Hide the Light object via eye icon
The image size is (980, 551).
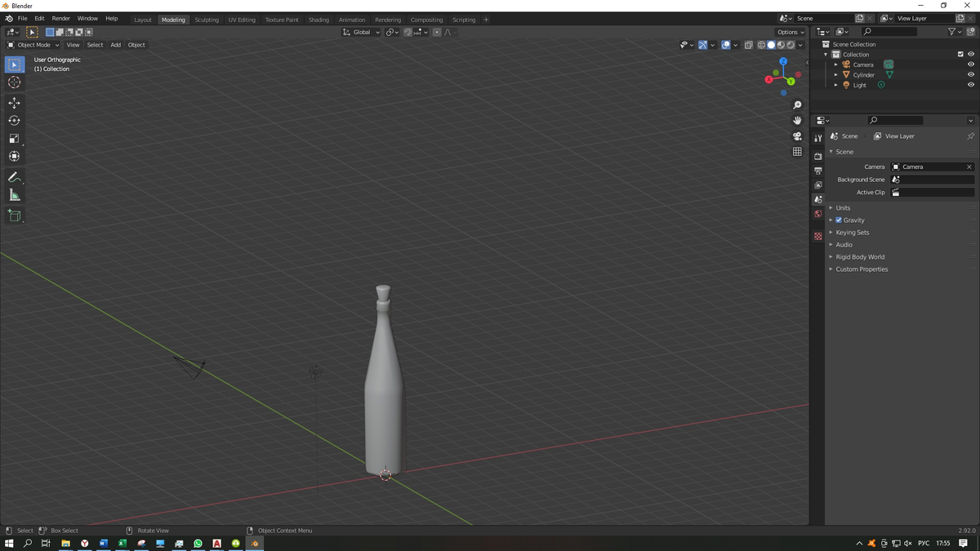coord(971,85)
